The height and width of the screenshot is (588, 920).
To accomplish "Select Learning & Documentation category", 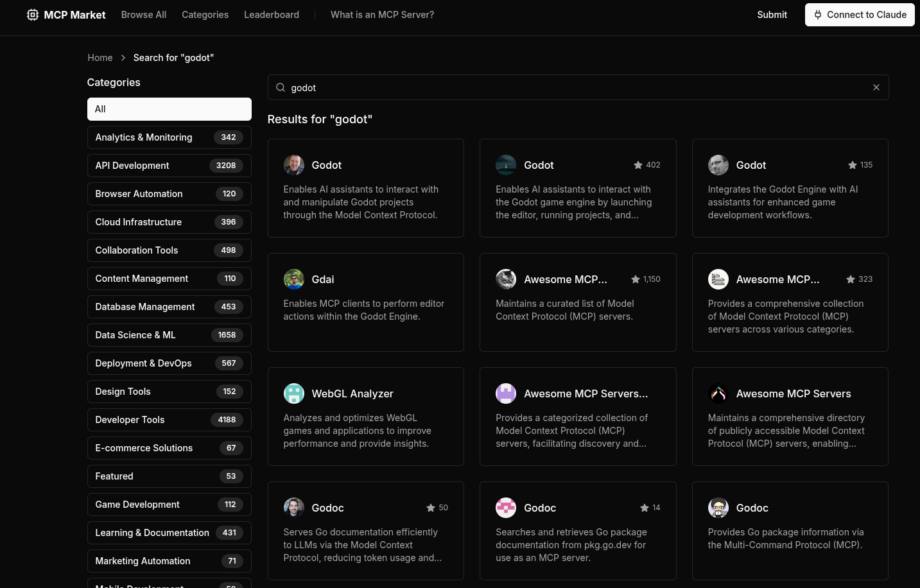I will [169, 533].
